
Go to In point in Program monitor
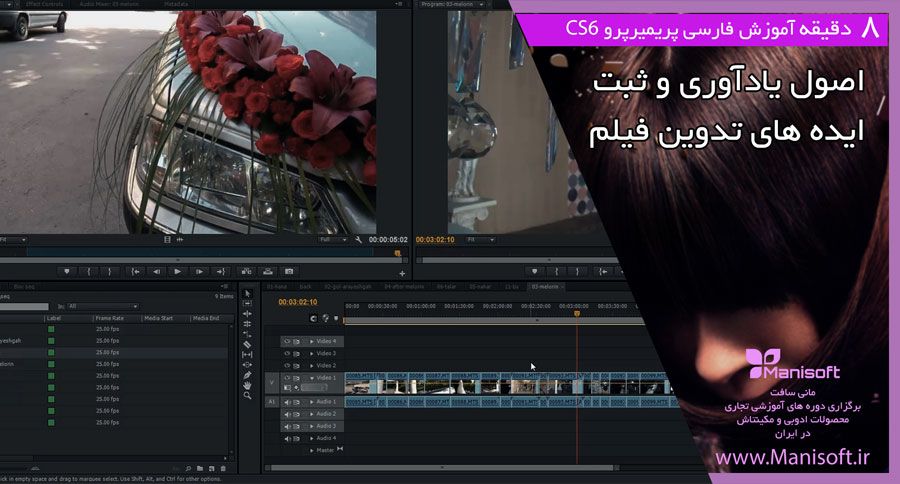[603, 272]
